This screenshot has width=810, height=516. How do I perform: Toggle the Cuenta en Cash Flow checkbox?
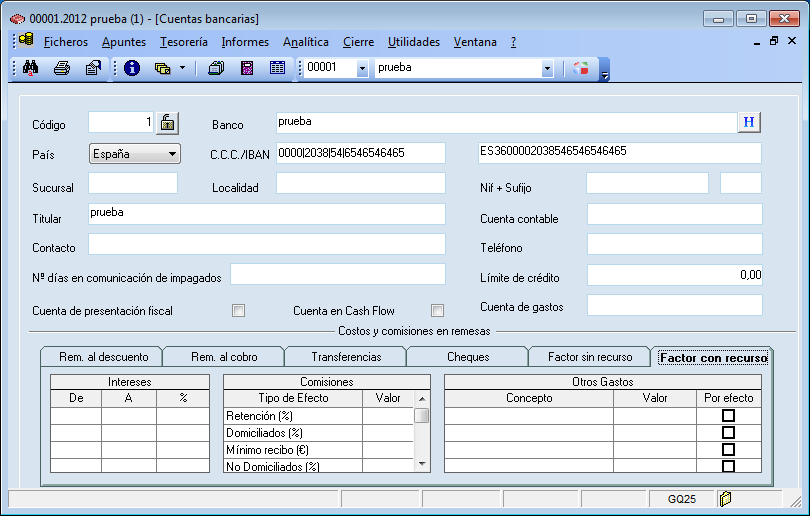(437, 311)
